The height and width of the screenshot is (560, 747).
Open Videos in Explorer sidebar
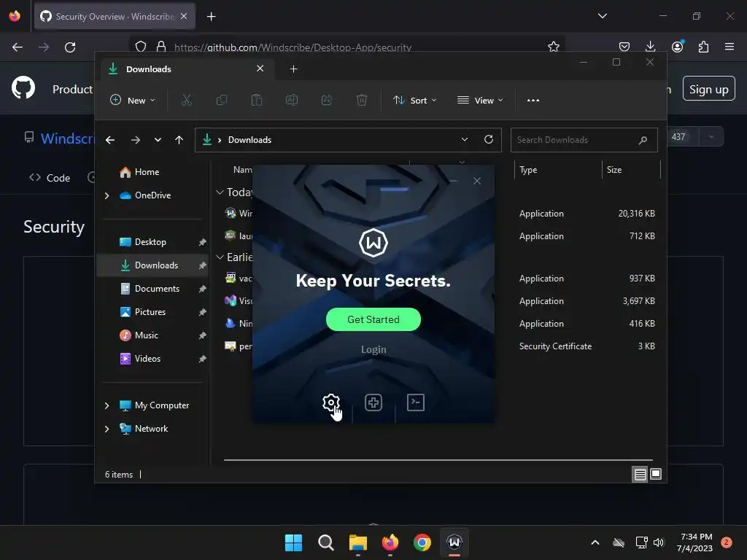pyautogui.click(x=147, y=359)
